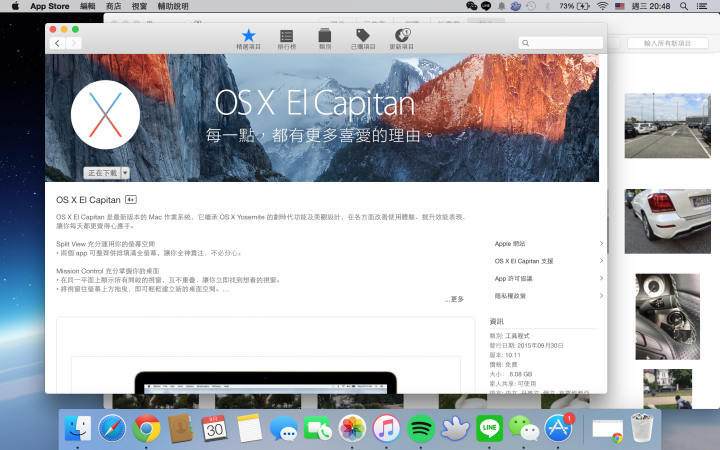
Task: Open the App 許可協議 link
Action: (x=513, y=279)
